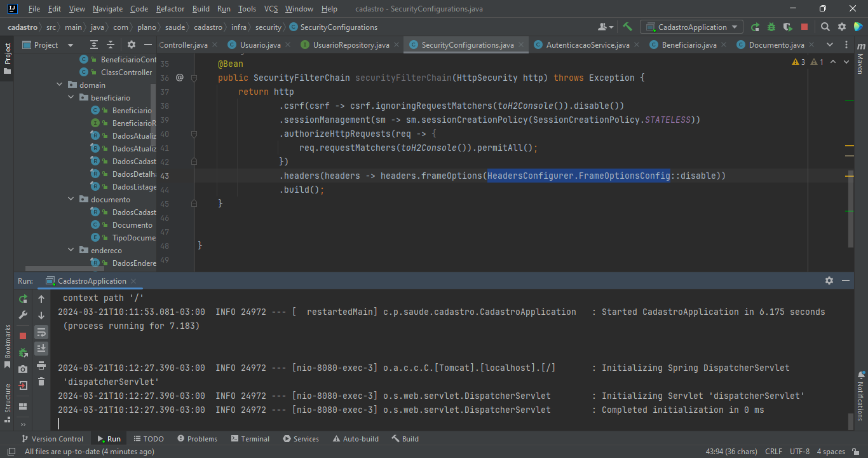The width and height of the screenshot is (868, 458).
Task: Open Search Everywhere magnifier
Action: coord(825,27)
